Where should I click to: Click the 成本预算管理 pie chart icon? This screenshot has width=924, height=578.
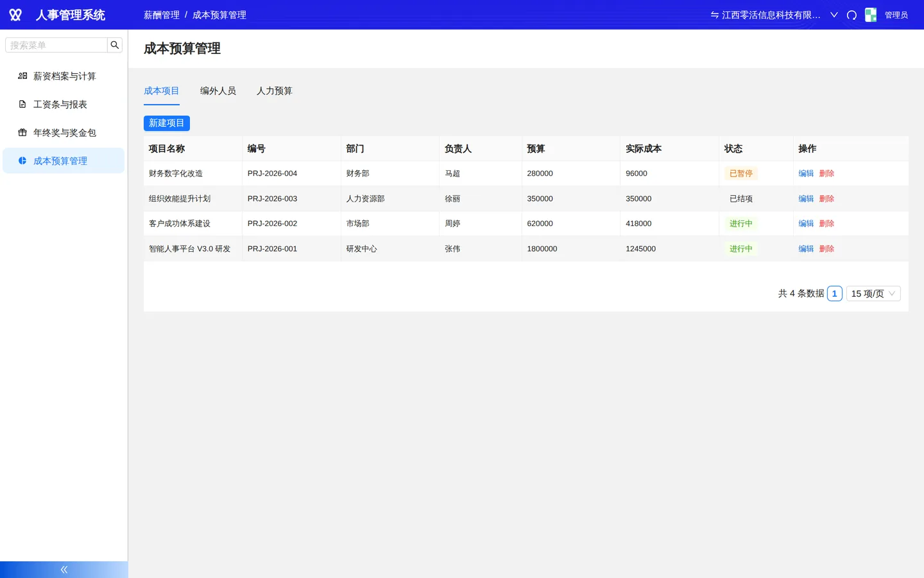click(22, 161)
